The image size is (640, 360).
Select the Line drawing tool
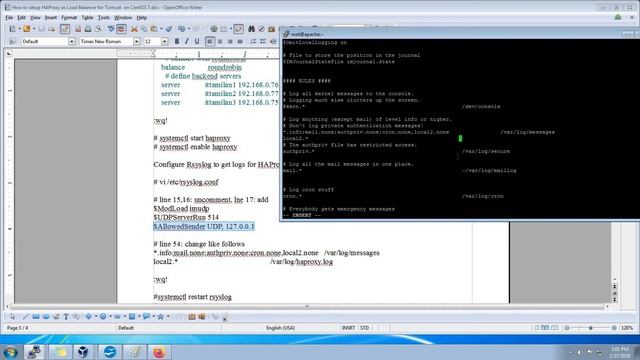[x=26, y=316]
